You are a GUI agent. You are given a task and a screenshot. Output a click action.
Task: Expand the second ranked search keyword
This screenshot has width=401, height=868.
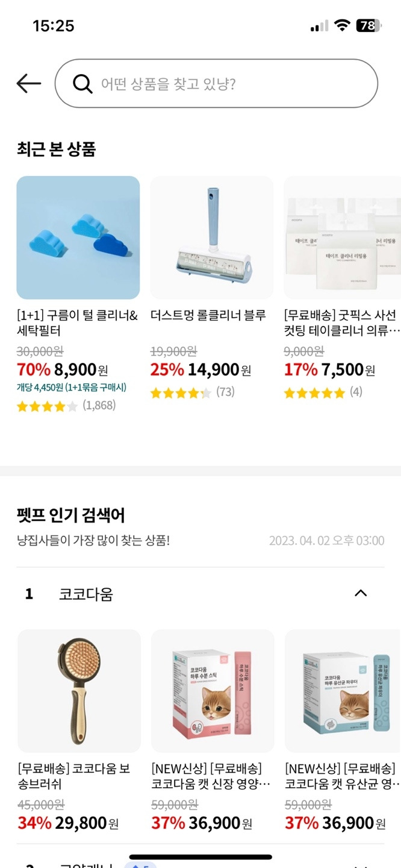(361, 865)
